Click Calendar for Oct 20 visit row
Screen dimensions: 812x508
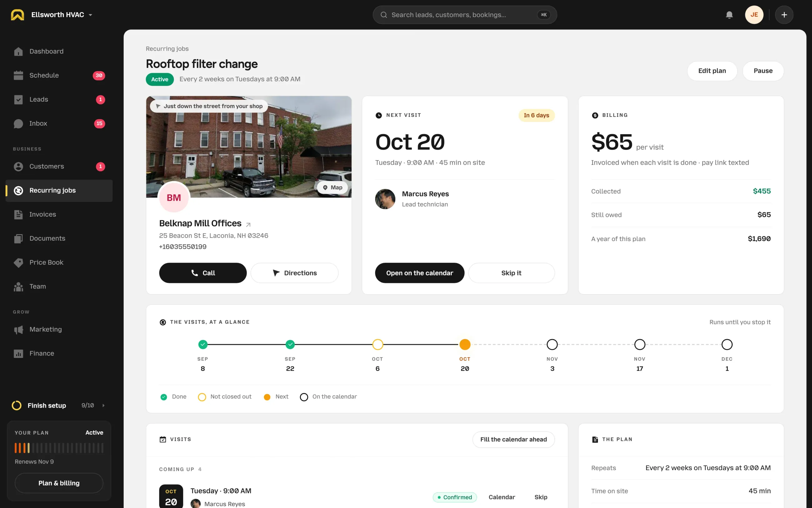click(502, 497)
